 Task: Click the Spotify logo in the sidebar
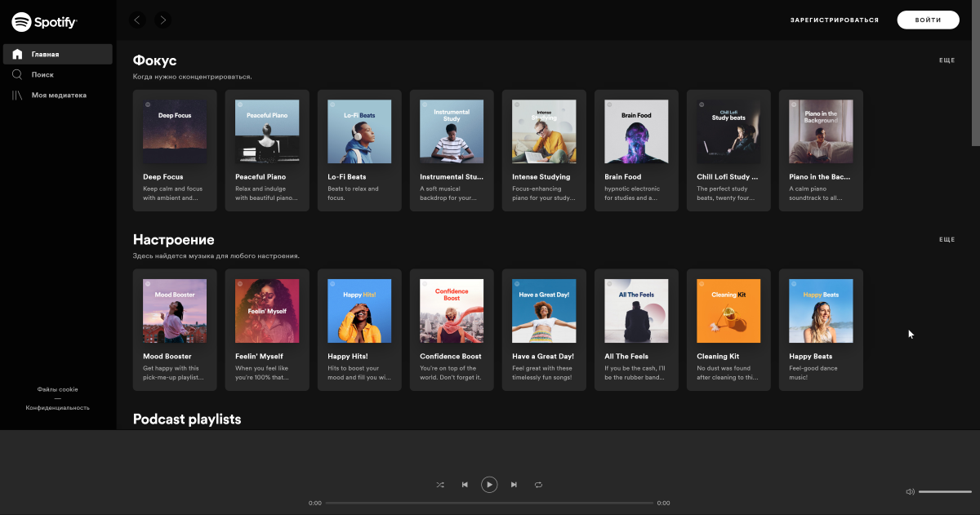tap(44, 20)
